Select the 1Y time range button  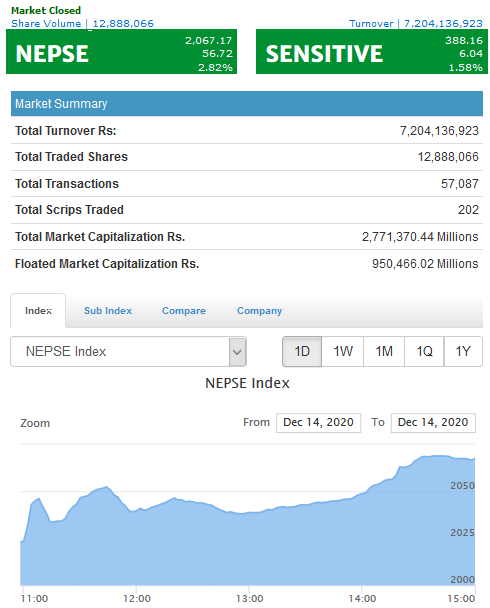(x=463, y=351)
